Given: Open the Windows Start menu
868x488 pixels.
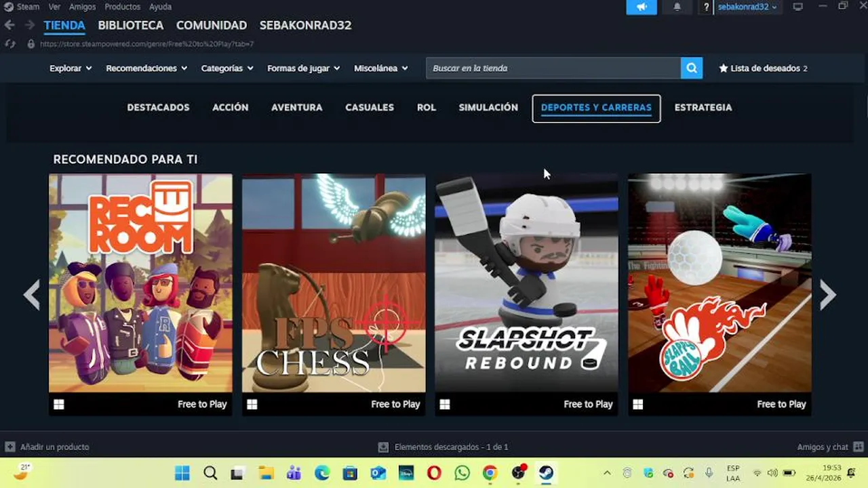Looking at the screenshot, I should tap(182, 473).
